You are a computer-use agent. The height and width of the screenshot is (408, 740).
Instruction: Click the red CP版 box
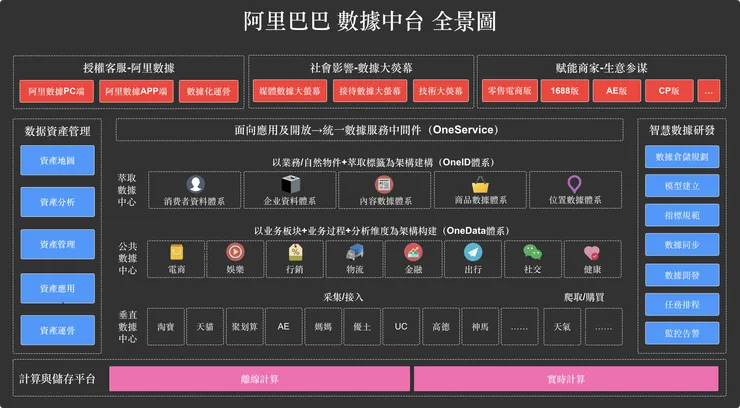(669, 91)
